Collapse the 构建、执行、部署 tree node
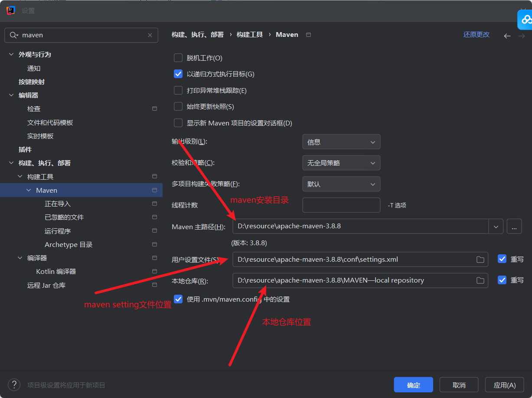This screenshot has height=398, width=532. [11, 163]
